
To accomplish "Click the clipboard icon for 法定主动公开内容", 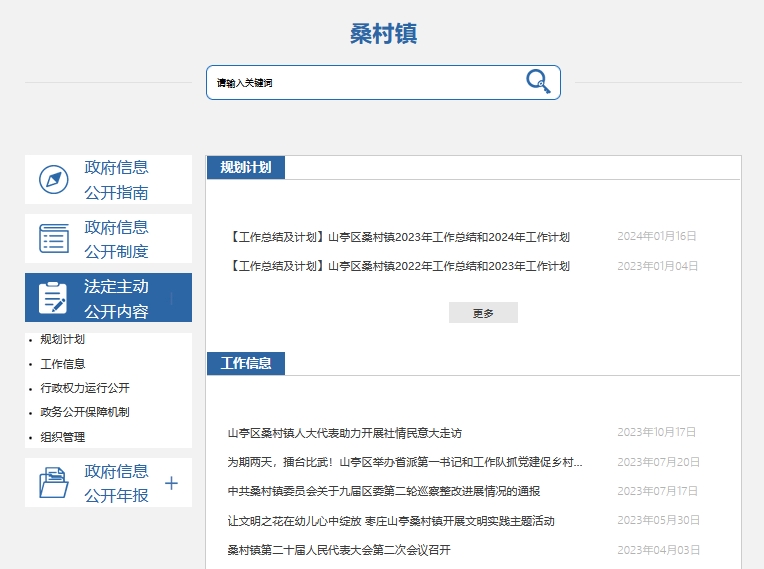I will pyautogui.click(x=53, y=297).
